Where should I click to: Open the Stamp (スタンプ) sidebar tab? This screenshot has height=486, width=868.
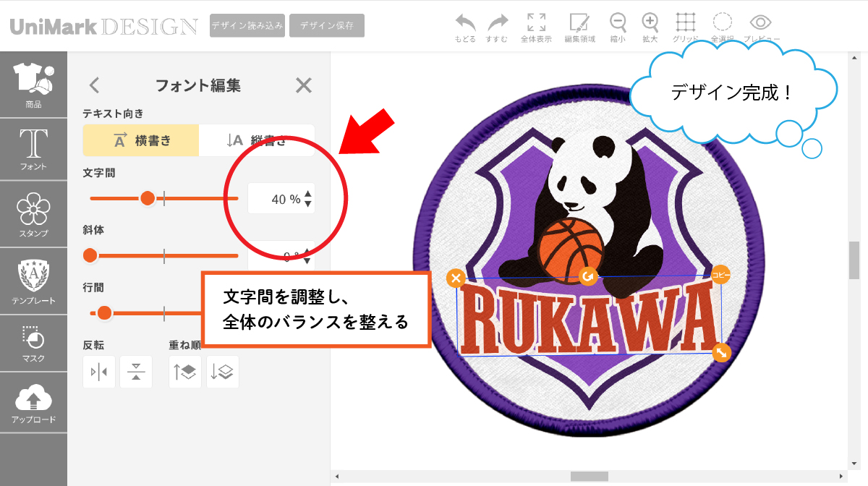pyautogui.click(x=33, y=216)
